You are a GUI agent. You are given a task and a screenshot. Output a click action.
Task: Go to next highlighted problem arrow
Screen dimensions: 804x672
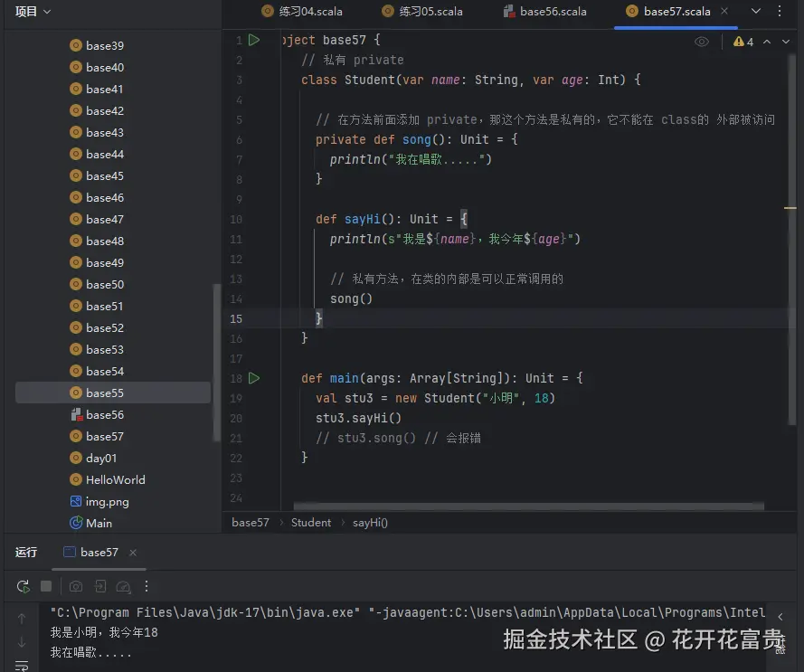click(x=786, y=43)
